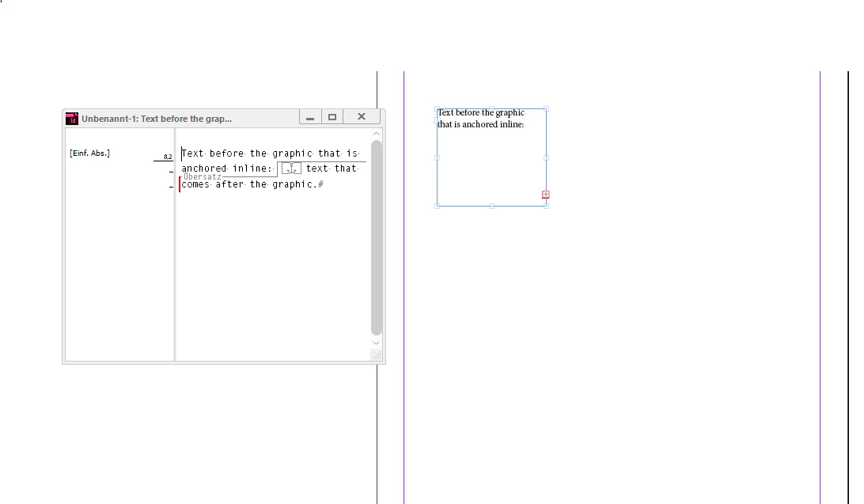This screenshot has height=504, width=864.
Task: Click the story editor window title text
Action: click(x=157, y=119)
